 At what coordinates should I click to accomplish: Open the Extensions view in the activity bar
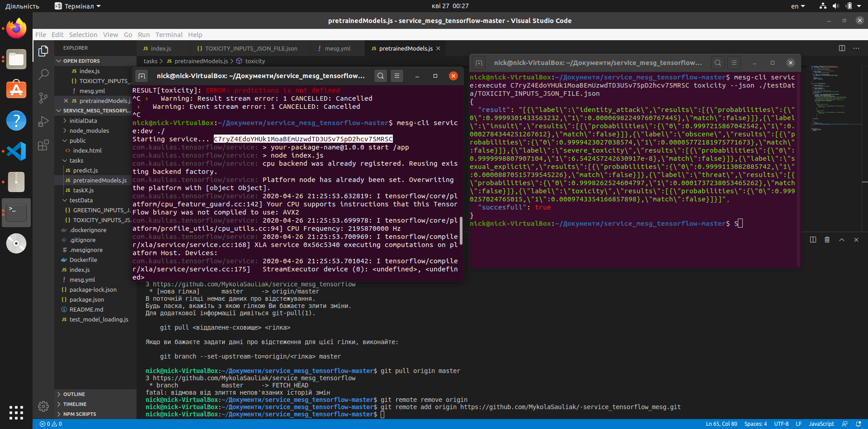pos(43,145)
